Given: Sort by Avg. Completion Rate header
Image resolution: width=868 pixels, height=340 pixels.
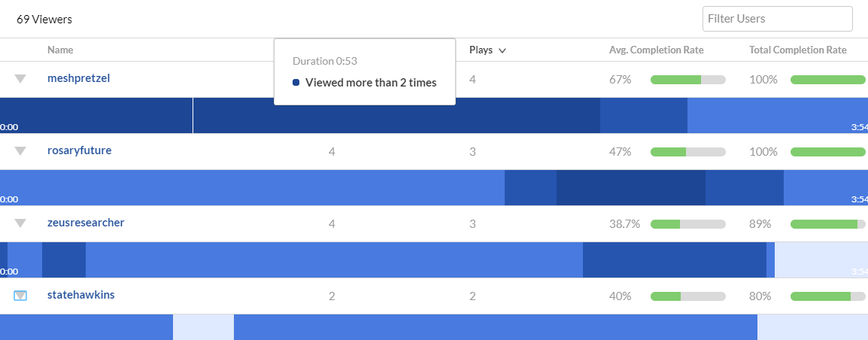Looking at the screenshot, I should [x=656, y=50].
